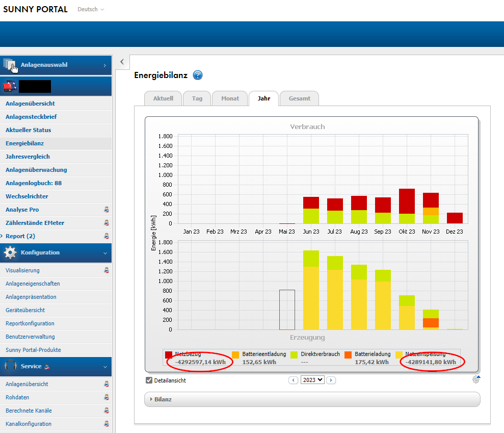Click the user icon in the Service header
Screen dimensions: 504x433
47,366
